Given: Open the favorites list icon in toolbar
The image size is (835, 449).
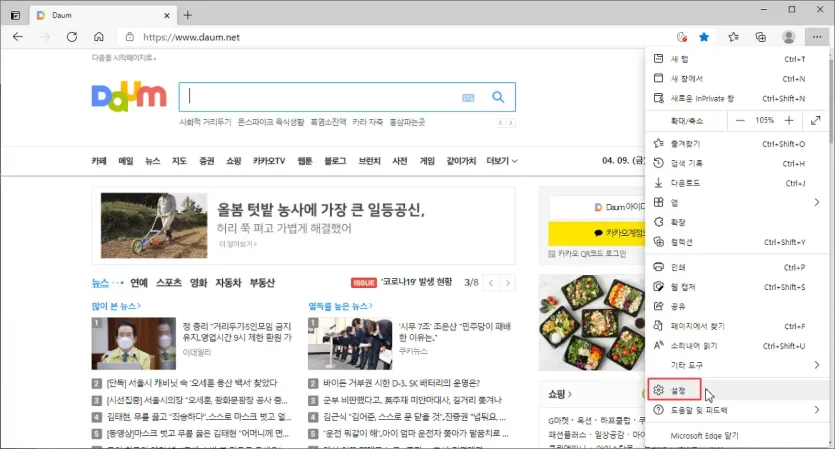Looking at the screenshot, I should pyautogui.click(x=733, y=37).
